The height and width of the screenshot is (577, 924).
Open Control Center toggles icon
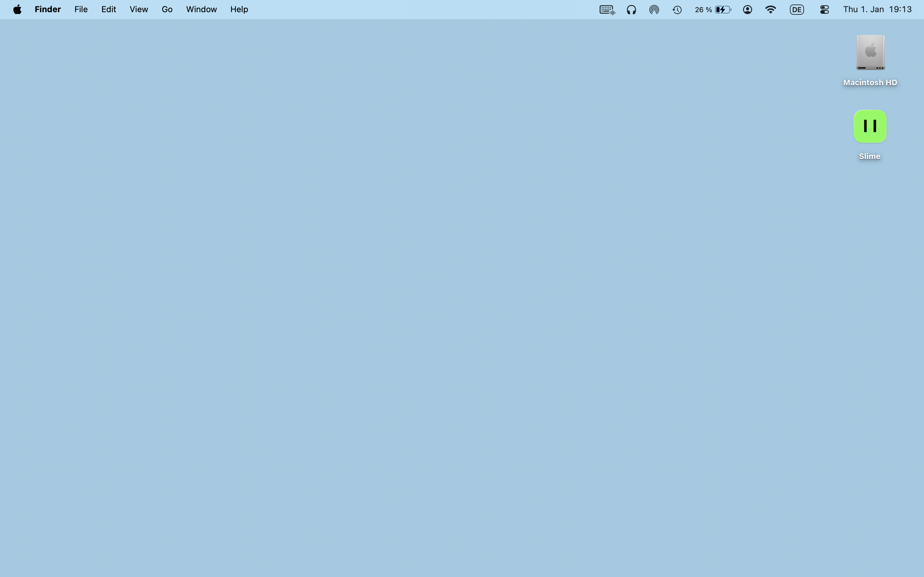(824, 10)
